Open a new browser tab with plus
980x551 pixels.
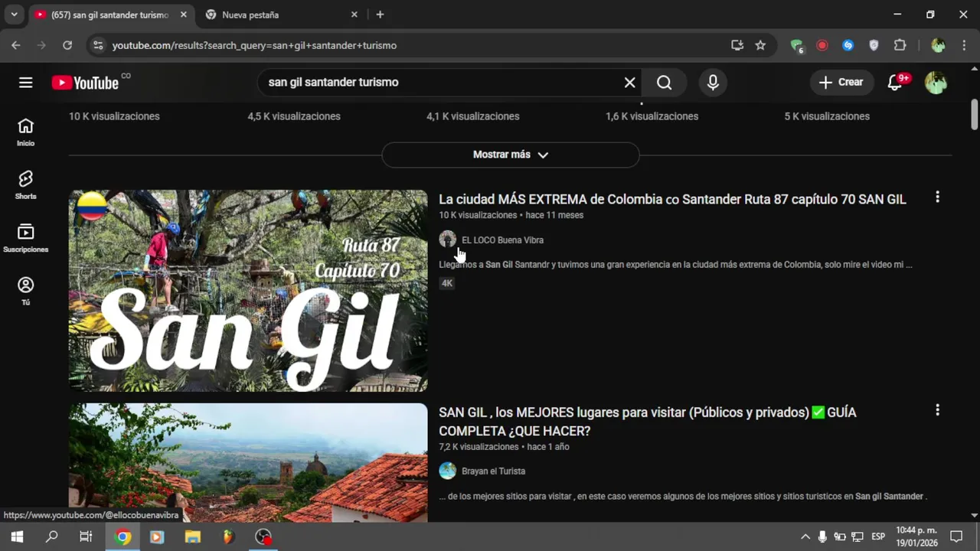[380, 15]
